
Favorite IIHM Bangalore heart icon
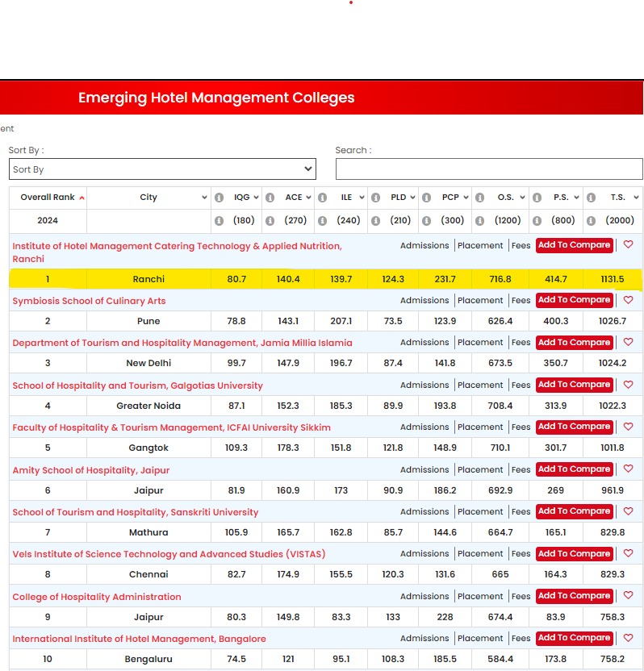pos(628,638)
